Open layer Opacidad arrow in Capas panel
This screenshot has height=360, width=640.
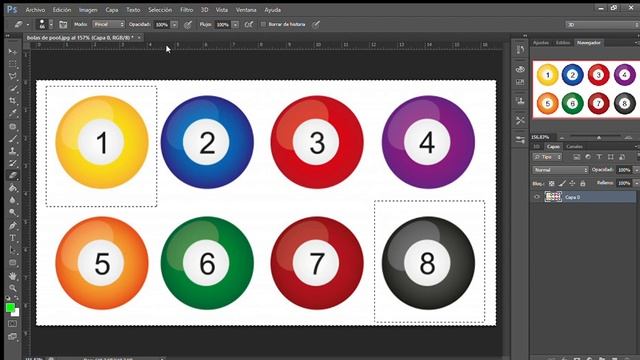click(636, 170)
